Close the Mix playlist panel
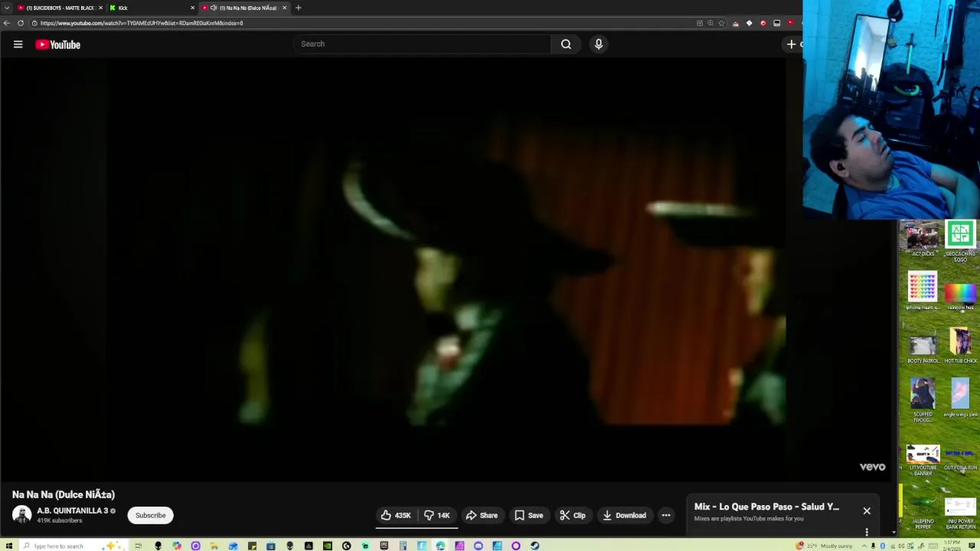The width and height of the screenshot is (980, 551). tap(867, 510)
